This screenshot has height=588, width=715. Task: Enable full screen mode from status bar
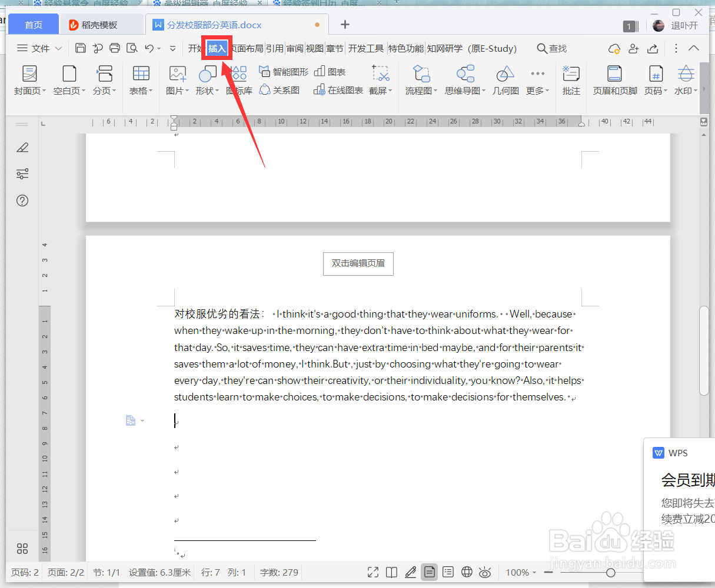[373, 572]
